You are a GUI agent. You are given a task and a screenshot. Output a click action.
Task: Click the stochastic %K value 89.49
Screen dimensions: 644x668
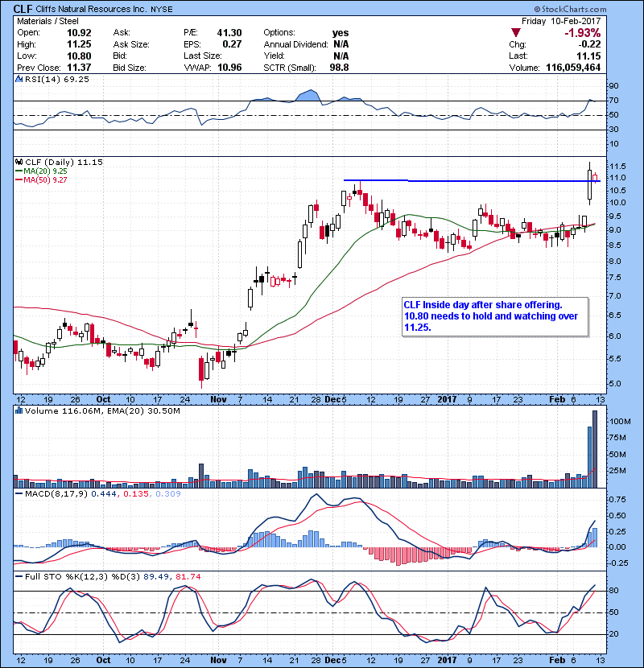pos(155,576)
